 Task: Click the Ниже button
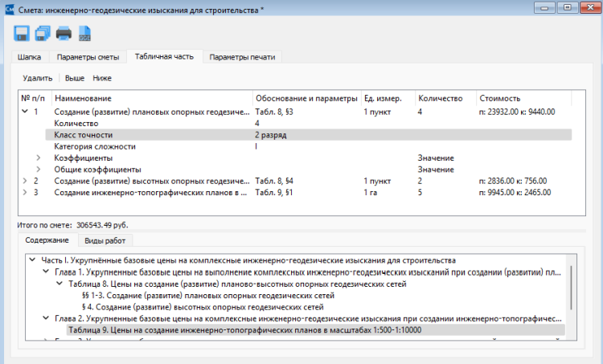(102, 78)
